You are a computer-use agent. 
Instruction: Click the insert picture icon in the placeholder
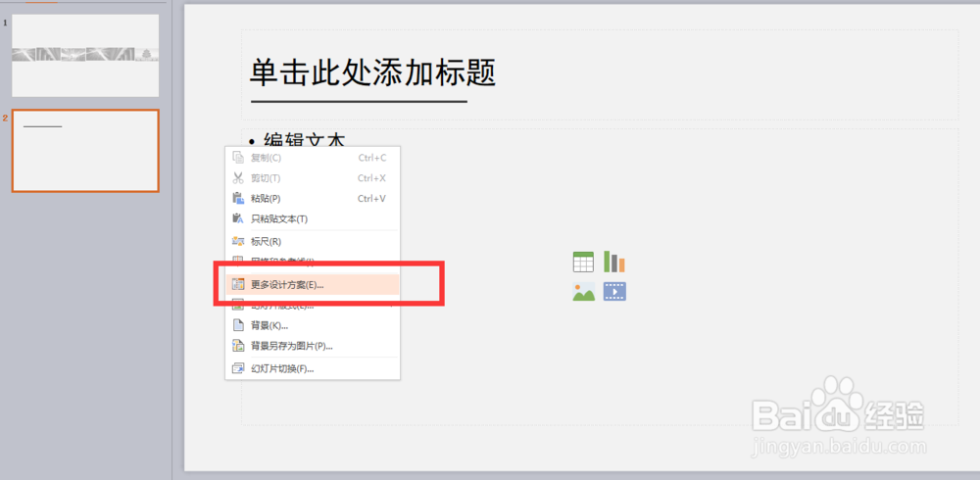(x=583, y=291)
